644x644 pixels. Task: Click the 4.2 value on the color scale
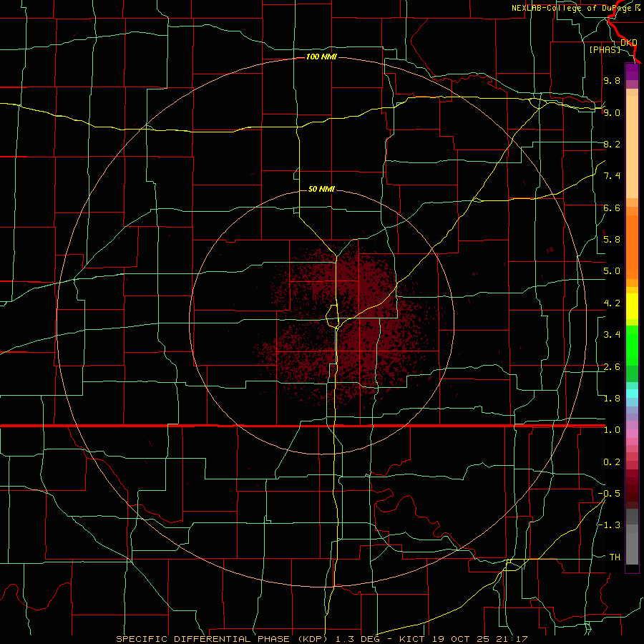[x=612, y=303]
